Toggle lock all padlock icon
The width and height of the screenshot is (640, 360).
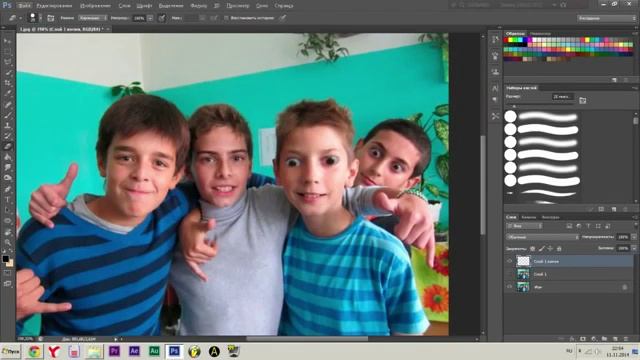[559, 248]
